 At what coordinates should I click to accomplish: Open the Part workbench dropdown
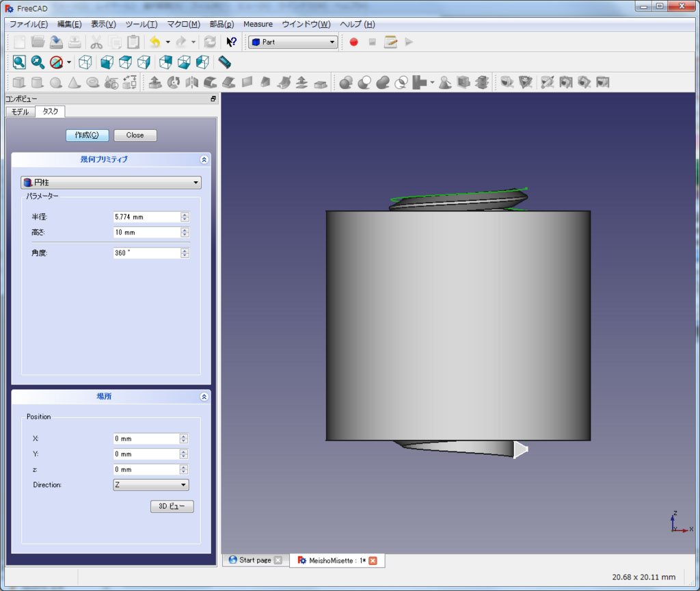click(x=293, y=42)
